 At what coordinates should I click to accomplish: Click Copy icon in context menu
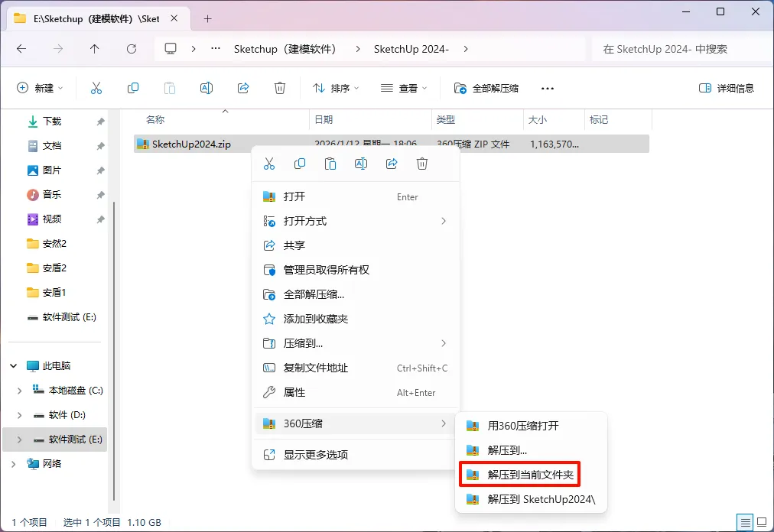tap(300, 164)
